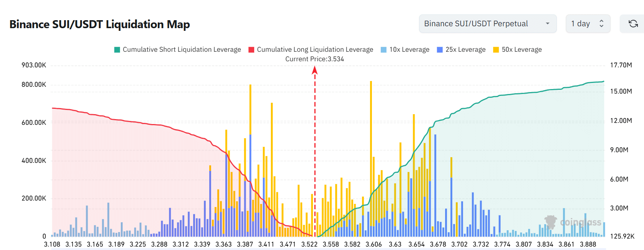Toggle the Cumulative Short Liquidation Leverage series label
The image size is (644, 250).
pyautogui.click(x=182, y=49)
